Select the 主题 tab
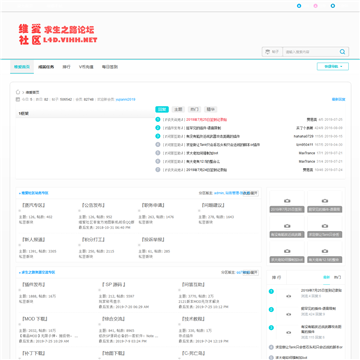 coord(179,109)
